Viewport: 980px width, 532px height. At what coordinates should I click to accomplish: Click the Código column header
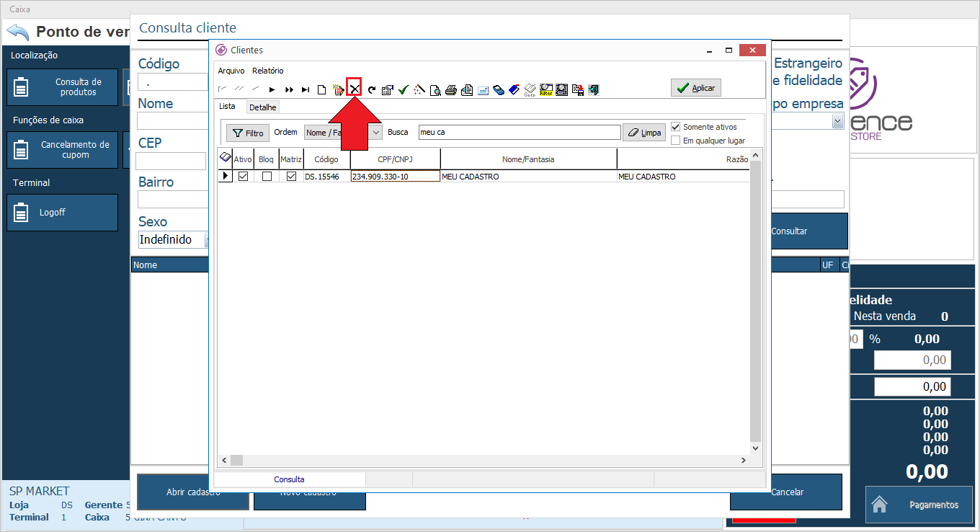326,159
